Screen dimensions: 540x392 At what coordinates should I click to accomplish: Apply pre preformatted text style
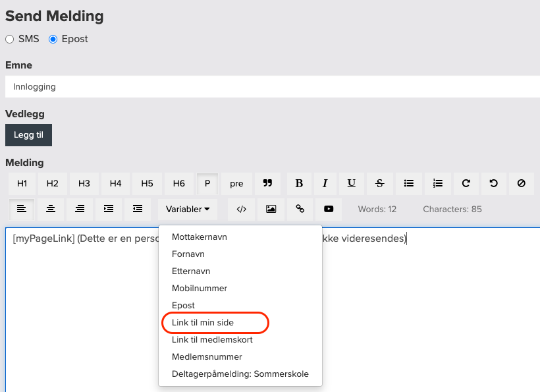tap(236, 184)
